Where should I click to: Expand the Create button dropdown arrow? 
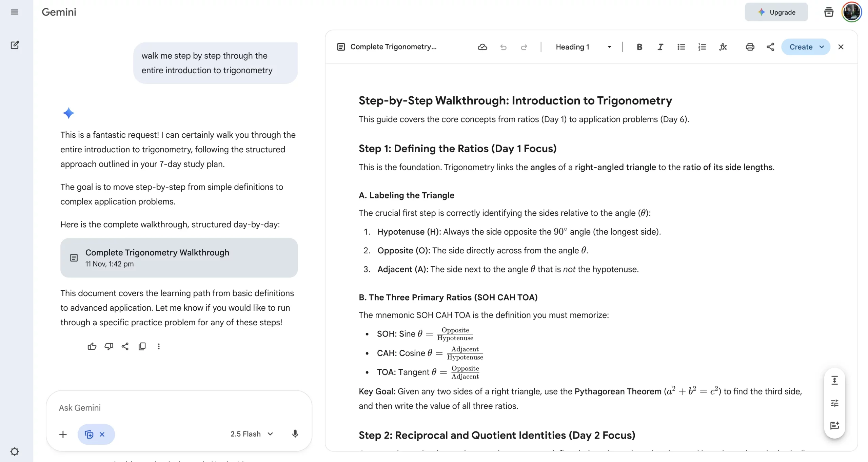click(822, 47)
